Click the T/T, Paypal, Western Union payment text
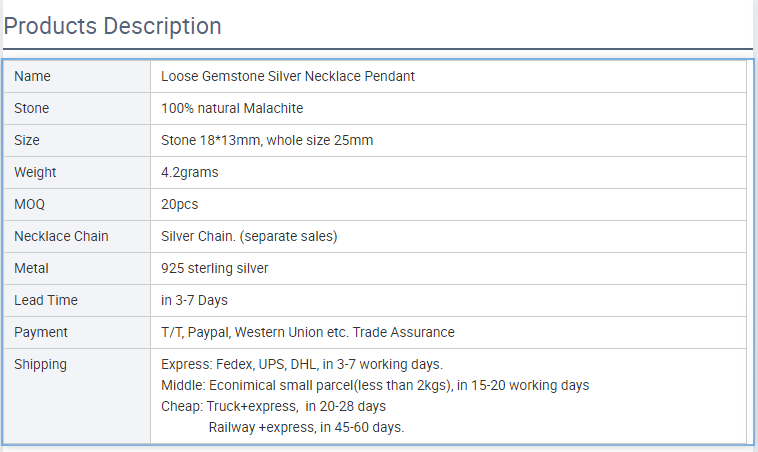 pos(308,332)
